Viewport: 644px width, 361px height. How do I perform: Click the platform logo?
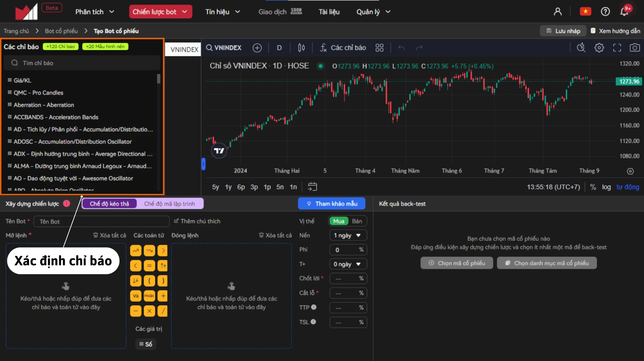pyautogui.click(x=27, y=12)
